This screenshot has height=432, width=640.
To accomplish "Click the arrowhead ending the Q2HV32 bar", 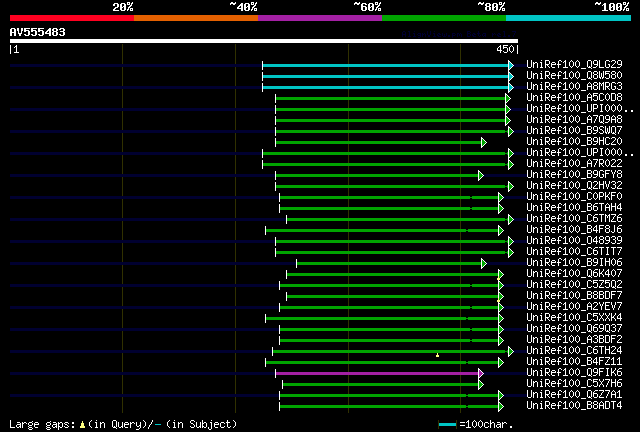I will pos(511,187).
